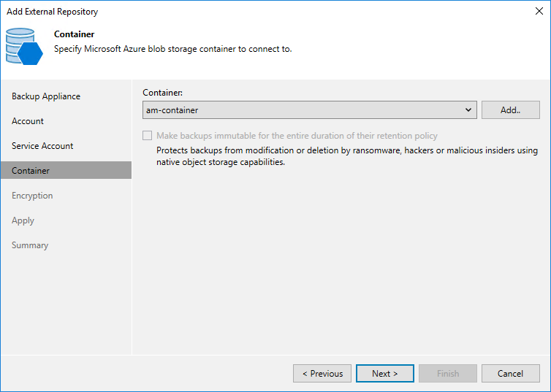The height and width of the screenshot is (392, 551).
Task: Proceed with the Next > button
Action: point(385,374)
